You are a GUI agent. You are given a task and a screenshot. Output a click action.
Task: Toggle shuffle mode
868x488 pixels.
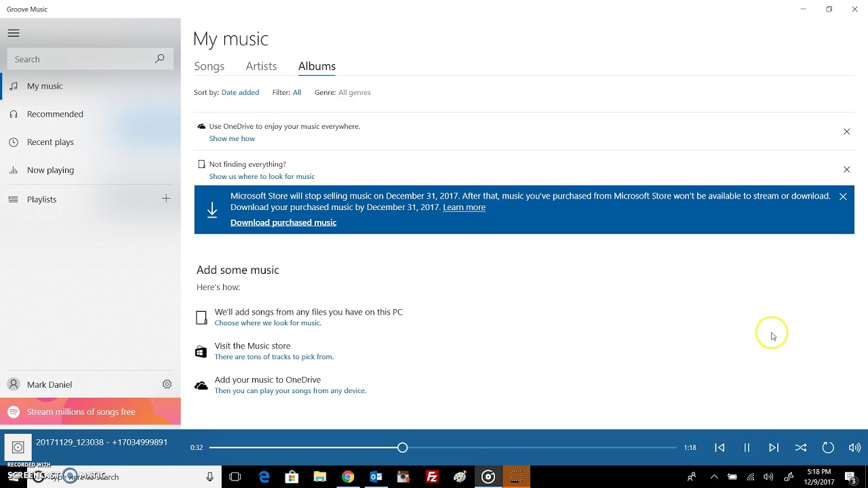pos(801,447)
